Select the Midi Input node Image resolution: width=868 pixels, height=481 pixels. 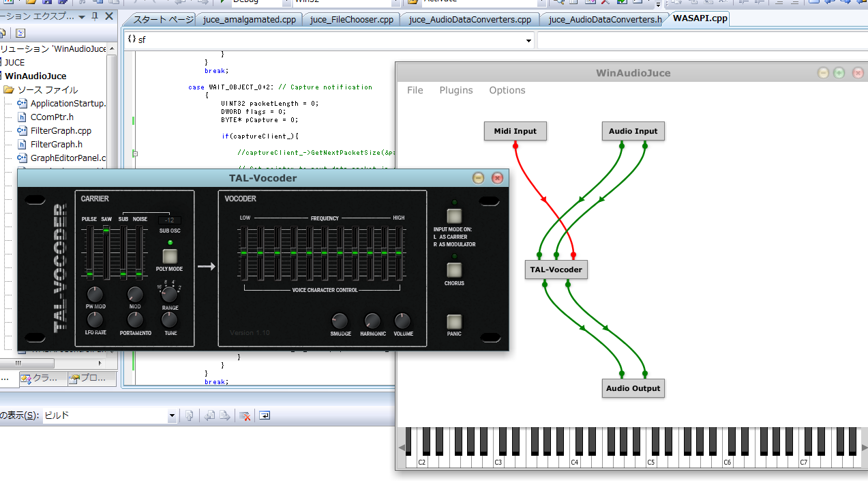click(x=515, y=131)
